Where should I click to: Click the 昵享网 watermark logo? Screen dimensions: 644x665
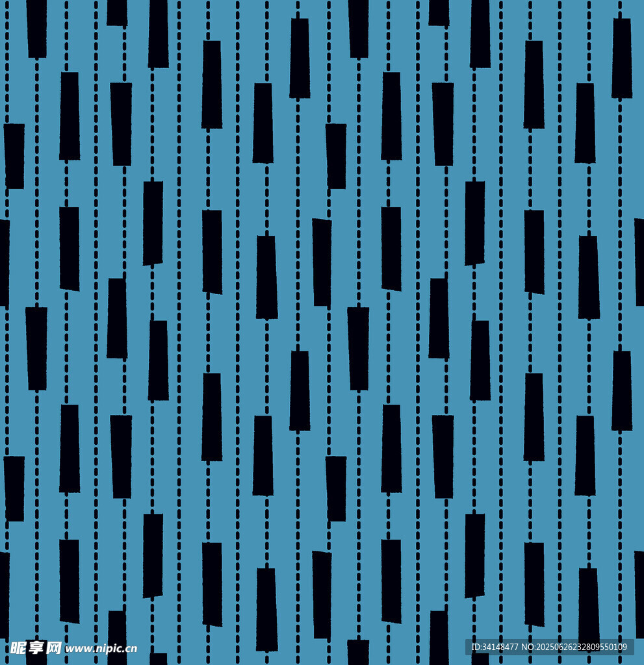click(36, 647)
